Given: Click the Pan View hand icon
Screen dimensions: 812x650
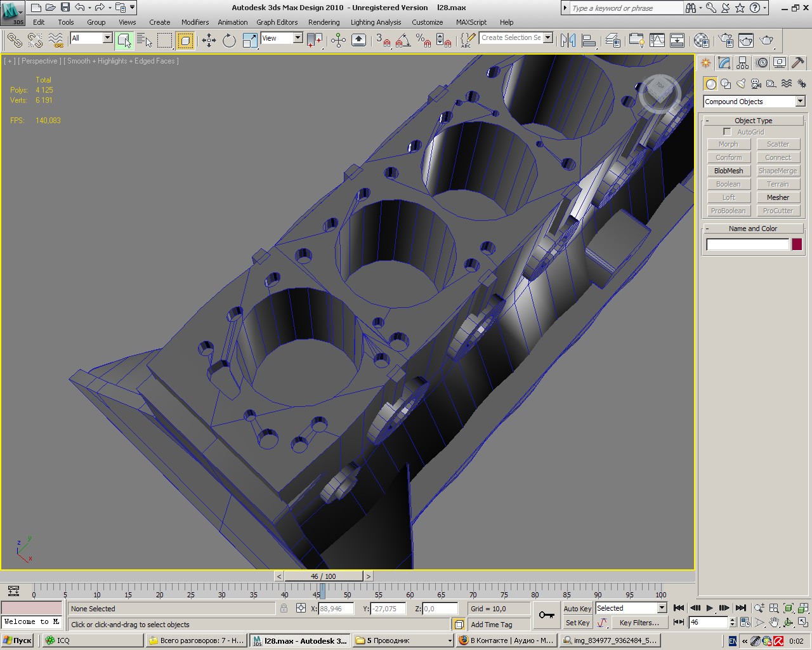Looking at the screenshot, I should [x=774, y=623].
